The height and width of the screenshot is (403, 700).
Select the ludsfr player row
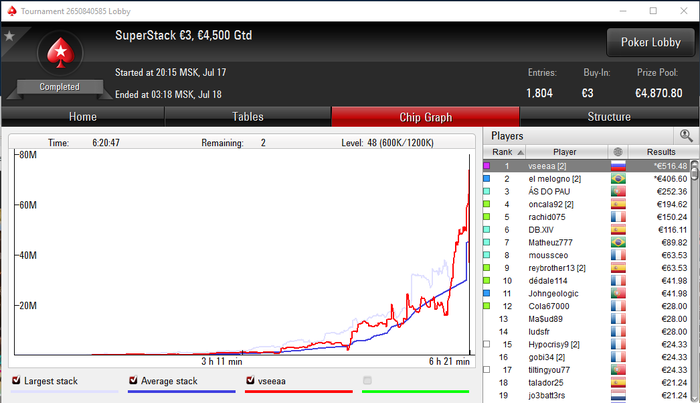[587, 332]
